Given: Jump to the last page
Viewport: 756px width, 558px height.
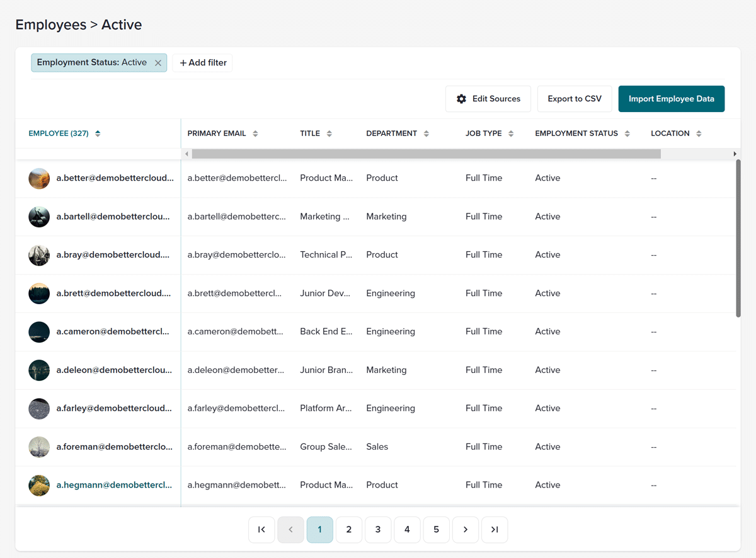Looking at the screenshot, I should [x=495, y=530].
